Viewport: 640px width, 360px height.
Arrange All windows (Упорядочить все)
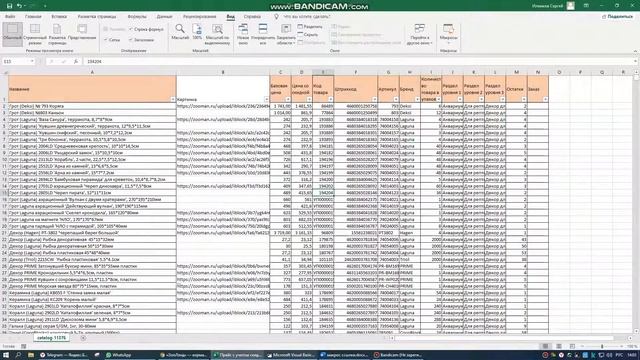263,34
